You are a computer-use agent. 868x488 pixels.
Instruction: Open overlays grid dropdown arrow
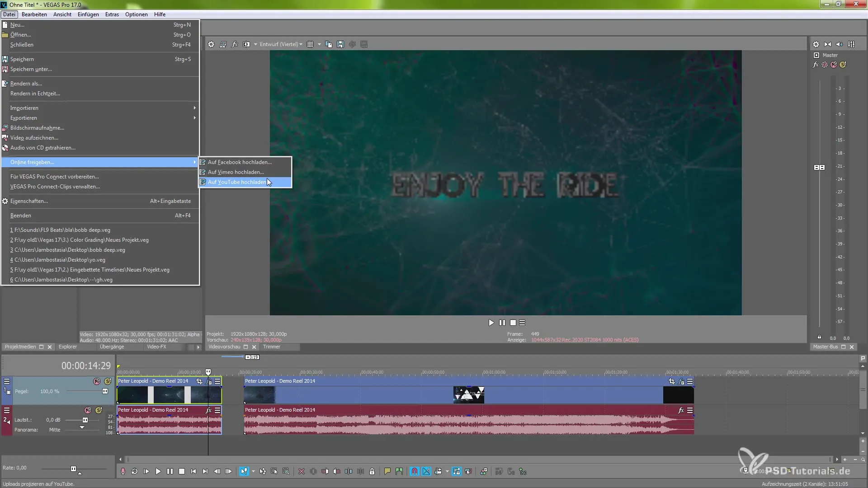point(319,44)
